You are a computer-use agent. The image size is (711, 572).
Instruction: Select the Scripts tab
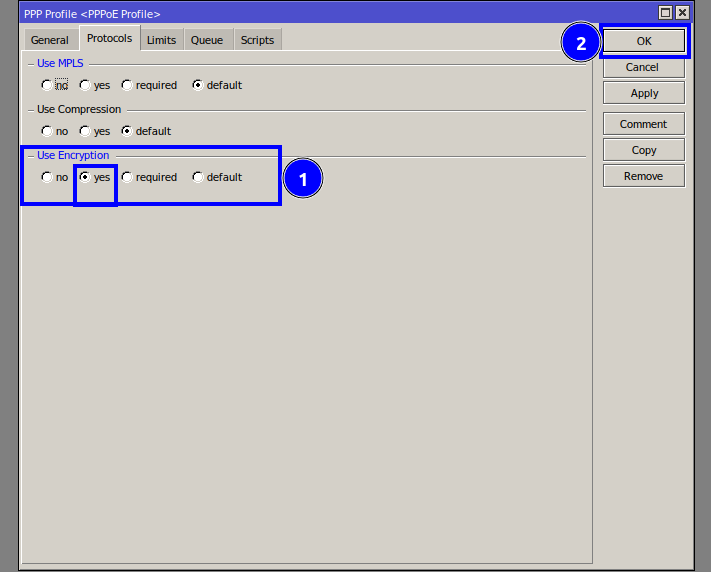(x=257, y=40)
